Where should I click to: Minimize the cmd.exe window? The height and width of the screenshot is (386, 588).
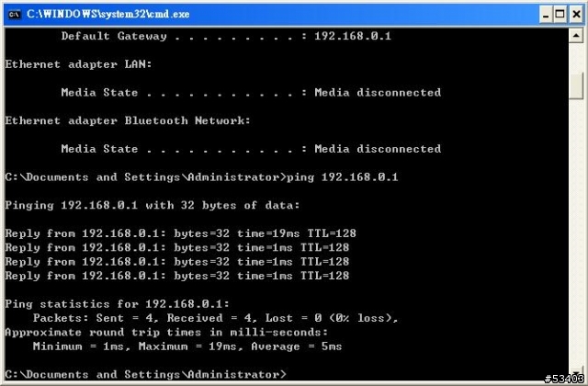coord(546,15)
